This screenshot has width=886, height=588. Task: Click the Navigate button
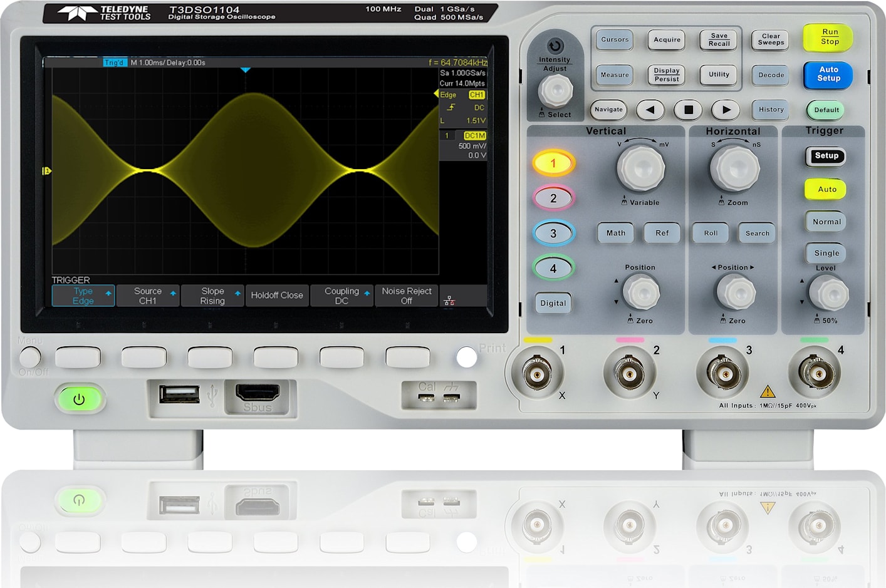[608, 110]
